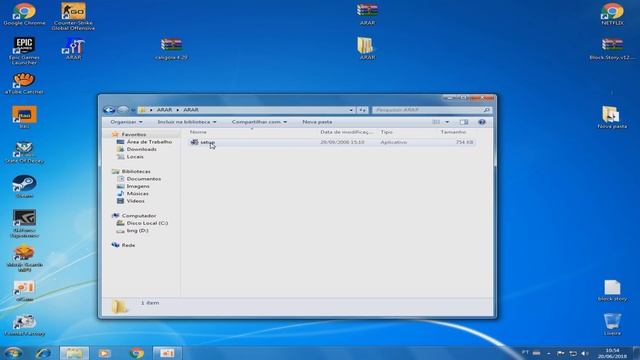
Task: Open Locais in the sidebar
Action: tap(135, 156)
